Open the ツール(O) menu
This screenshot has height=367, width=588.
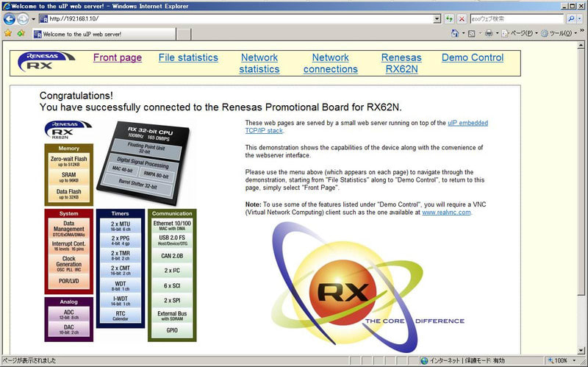pos(559,33)
